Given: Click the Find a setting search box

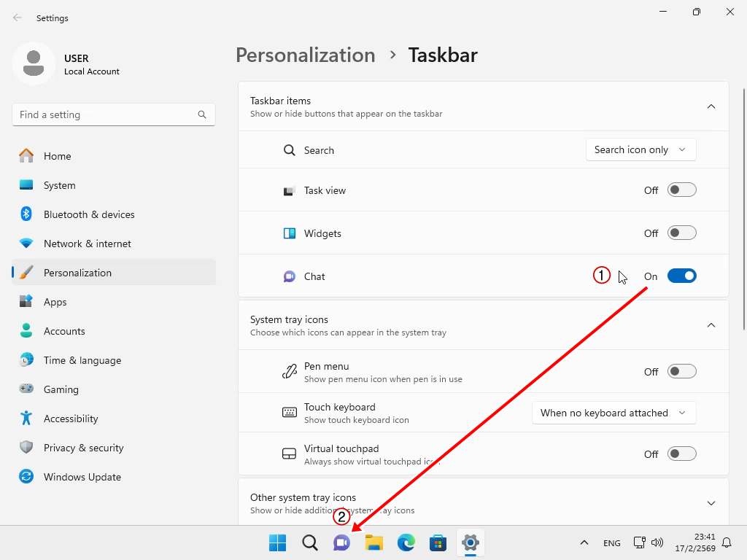Looking at the screenshot, I should (106, 114).
